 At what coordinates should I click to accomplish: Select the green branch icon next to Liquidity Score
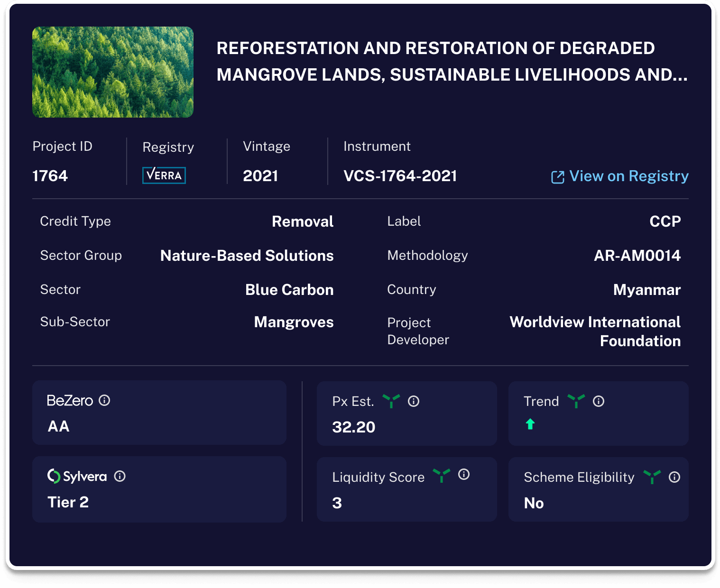(442, 477)
